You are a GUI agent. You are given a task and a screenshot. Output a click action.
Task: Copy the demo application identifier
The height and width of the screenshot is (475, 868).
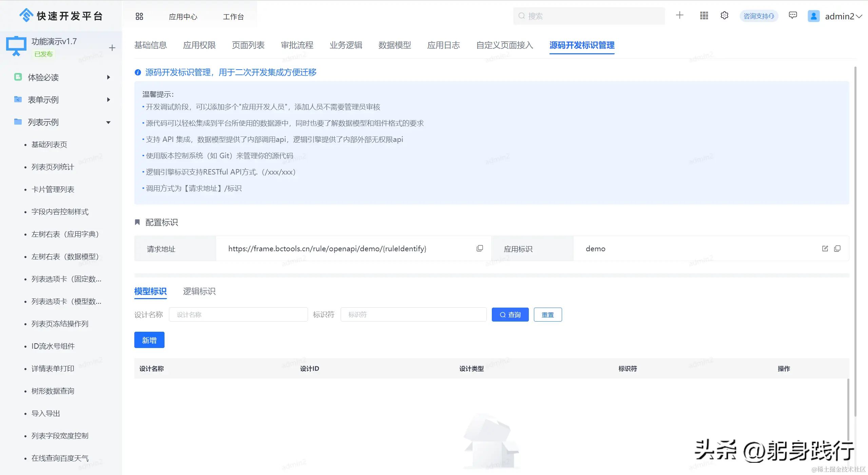837,249
